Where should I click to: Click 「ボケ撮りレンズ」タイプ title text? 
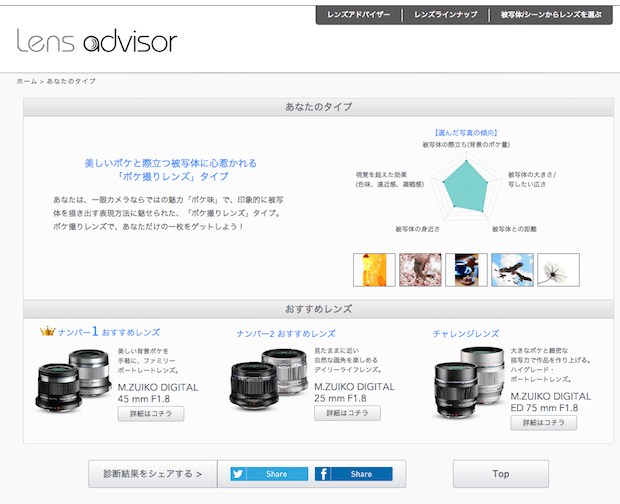click(172, 176)
